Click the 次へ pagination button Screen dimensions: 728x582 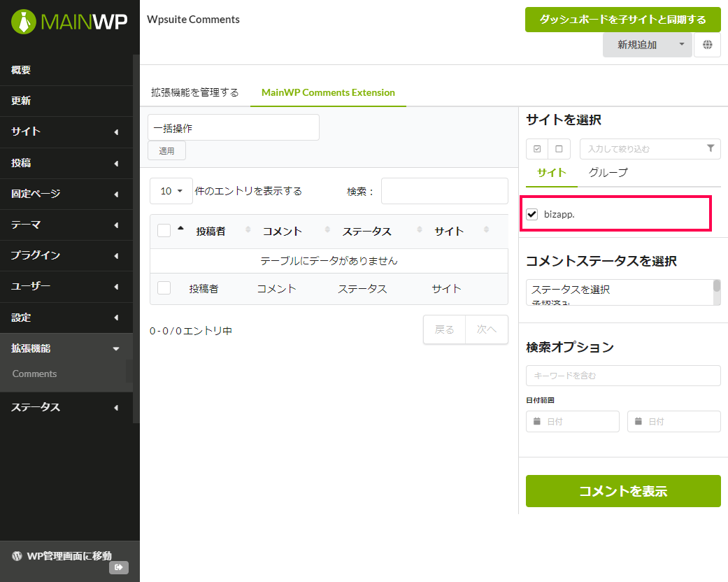coord(487,329)
